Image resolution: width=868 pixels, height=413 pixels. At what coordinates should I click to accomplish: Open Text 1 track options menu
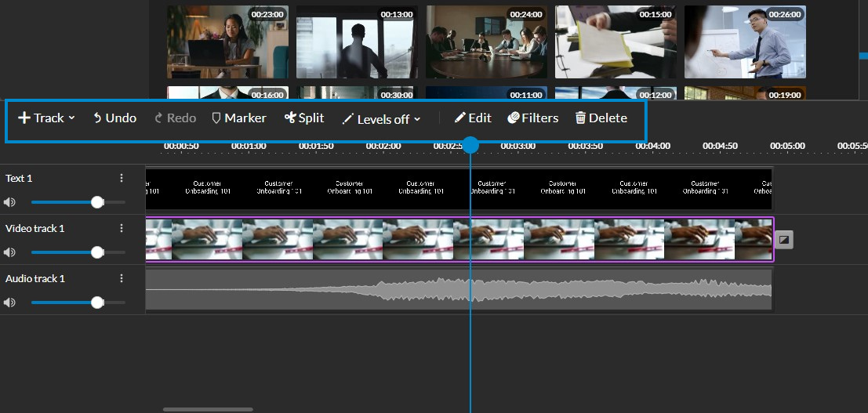(122, 178)
